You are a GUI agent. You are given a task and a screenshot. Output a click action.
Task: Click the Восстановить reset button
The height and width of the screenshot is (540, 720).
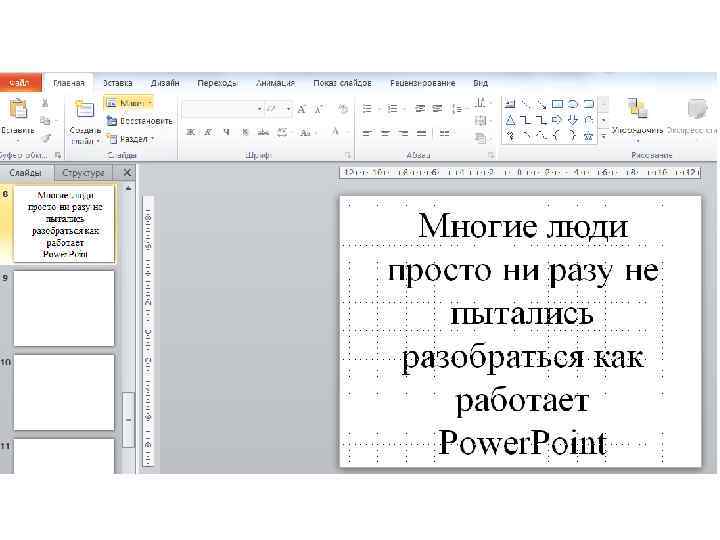(x=140, y=121)
